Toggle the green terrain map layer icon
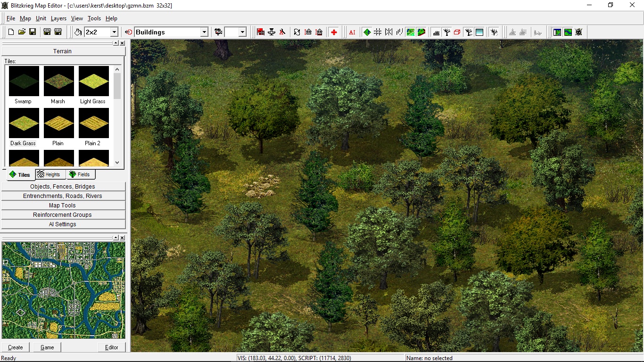644x362 pixels. pyautogui.click(x=411, y=32)
